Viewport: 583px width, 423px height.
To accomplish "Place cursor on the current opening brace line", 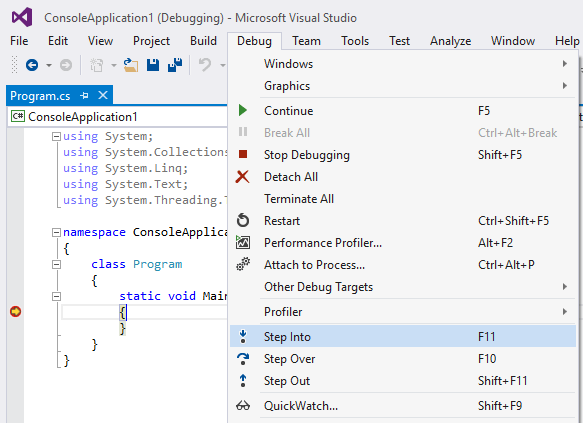I will (x=144, y=312).
